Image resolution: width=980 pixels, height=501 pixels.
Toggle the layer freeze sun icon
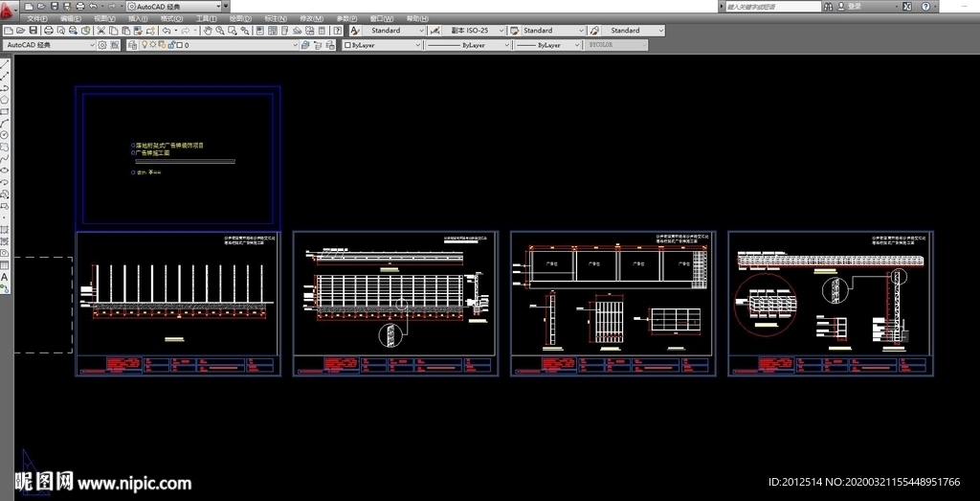pyautogui.click(x=154, y=45)
